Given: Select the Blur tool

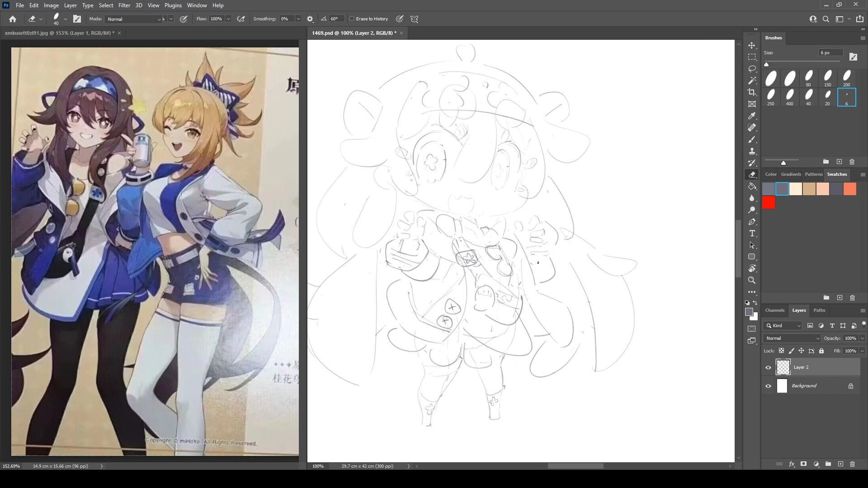Looking at the screenshot, I should tap(752, 198).
